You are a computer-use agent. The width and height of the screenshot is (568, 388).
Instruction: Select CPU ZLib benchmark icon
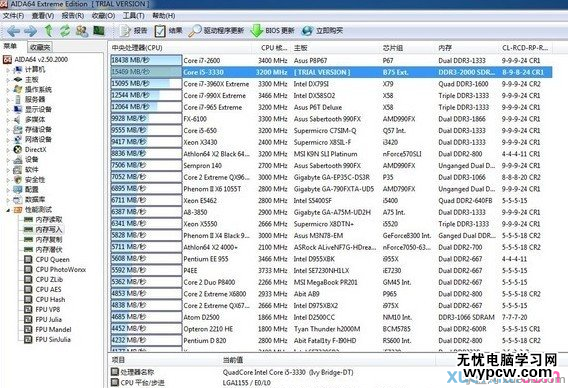pyautogui.click(x=28, y=279)
